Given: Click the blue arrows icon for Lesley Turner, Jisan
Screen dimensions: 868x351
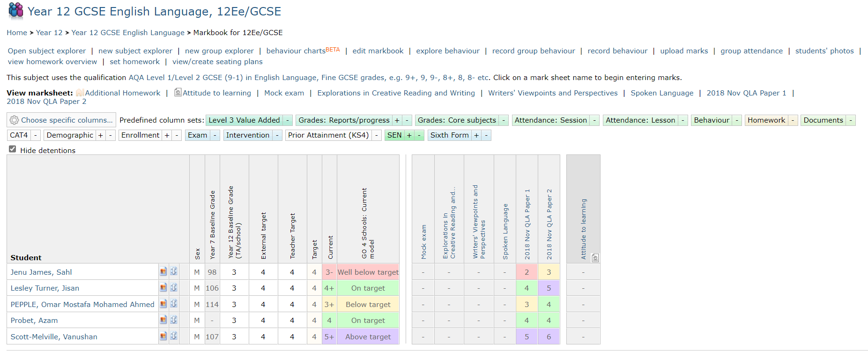Looking at the screenshot, I should coord(174,287).
